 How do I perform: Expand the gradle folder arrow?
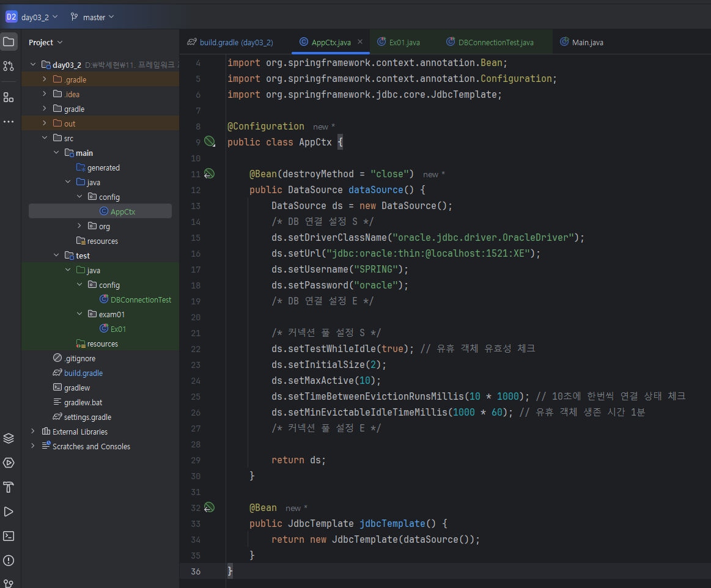(45, 108)
